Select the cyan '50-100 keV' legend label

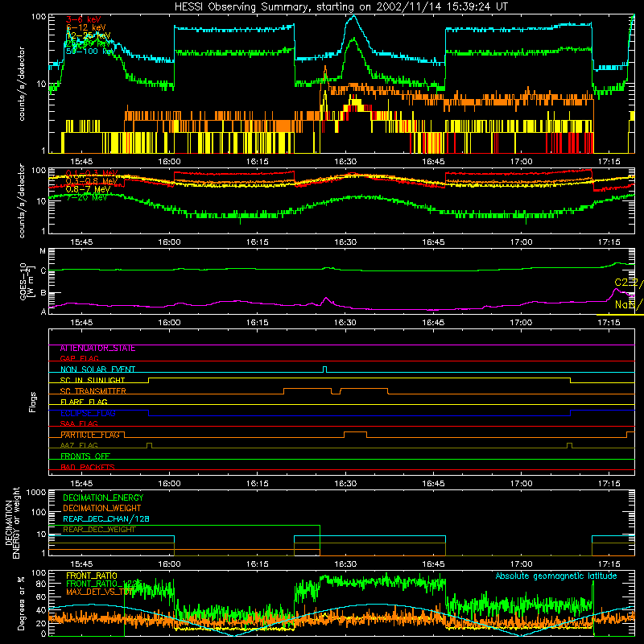click(x=89, y=52)
